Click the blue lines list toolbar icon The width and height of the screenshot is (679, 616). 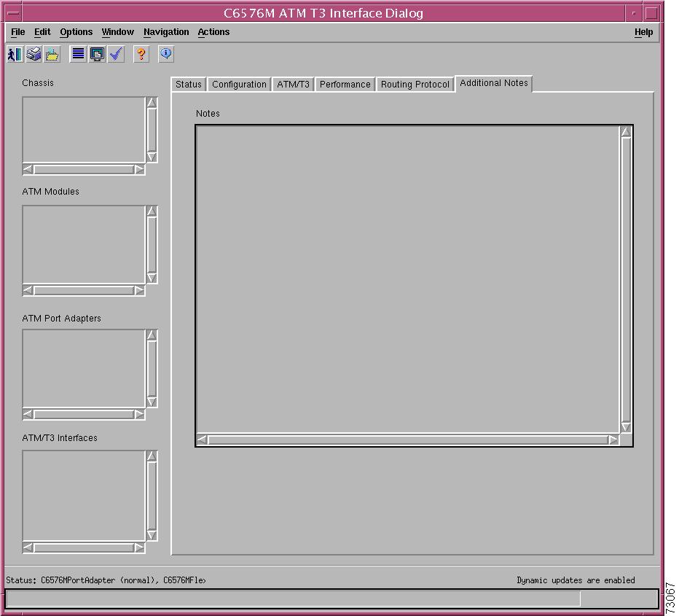click(78, 54)
